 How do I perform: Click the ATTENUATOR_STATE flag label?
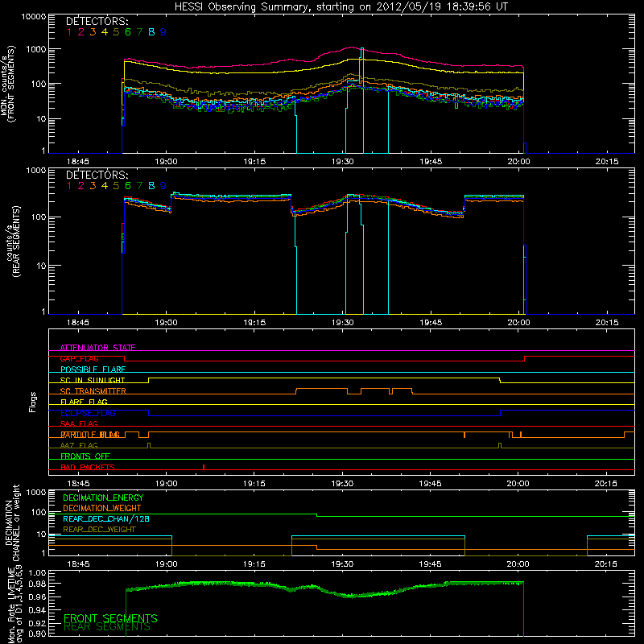[x=97, y=348]
